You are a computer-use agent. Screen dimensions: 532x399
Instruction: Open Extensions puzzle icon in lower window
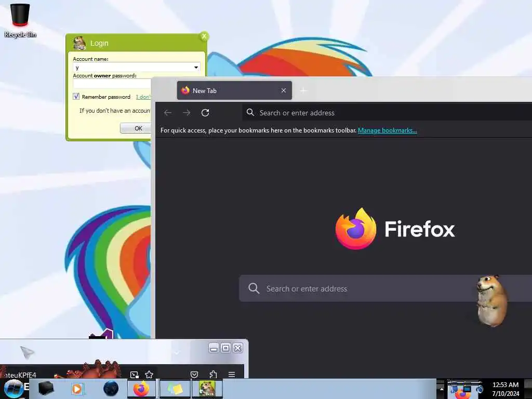213,375
